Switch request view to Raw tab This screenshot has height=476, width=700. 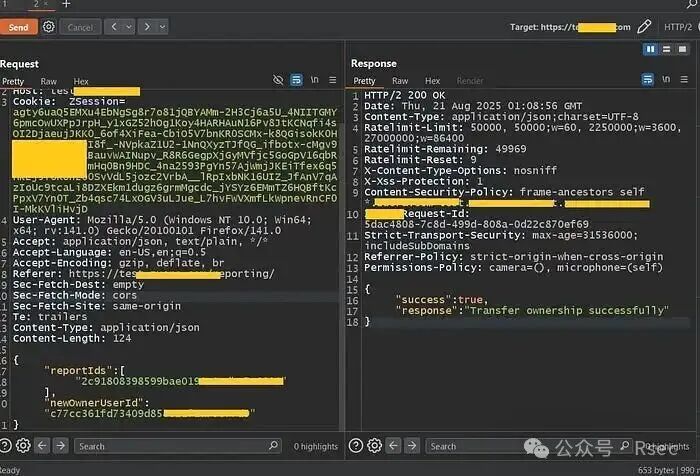(48, 81)
